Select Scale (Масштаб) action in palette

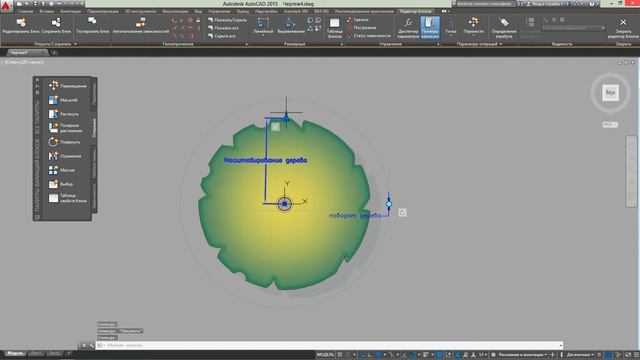[x=64, y=100]
